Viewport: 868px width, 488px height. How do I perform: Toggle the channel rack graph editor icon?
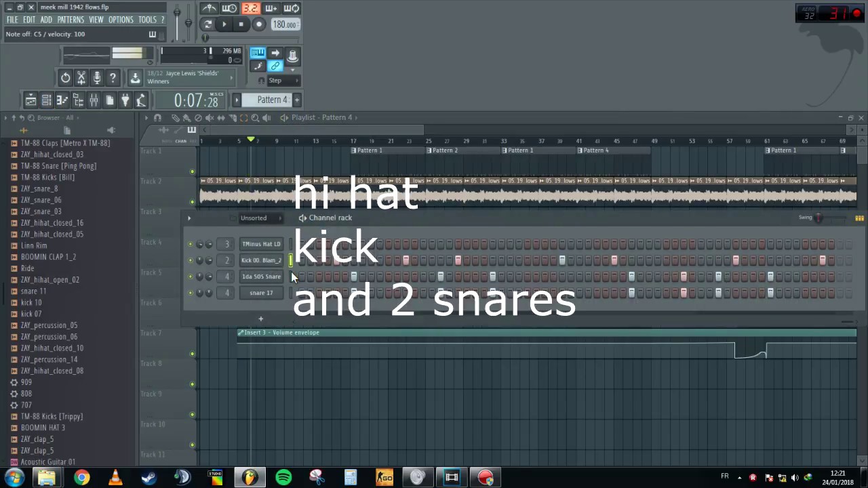pyautogui.click(x=859, y=218)
